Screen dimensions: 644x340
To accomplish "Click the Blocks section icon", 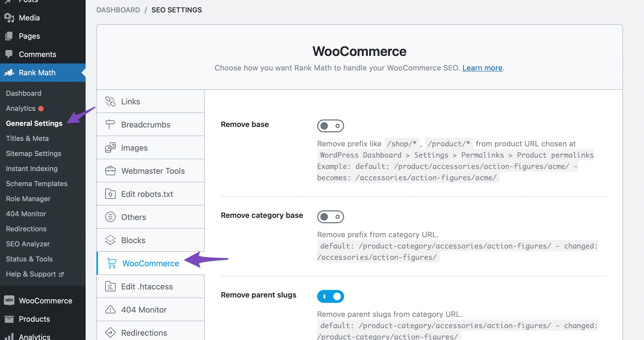I will (110, 240).
